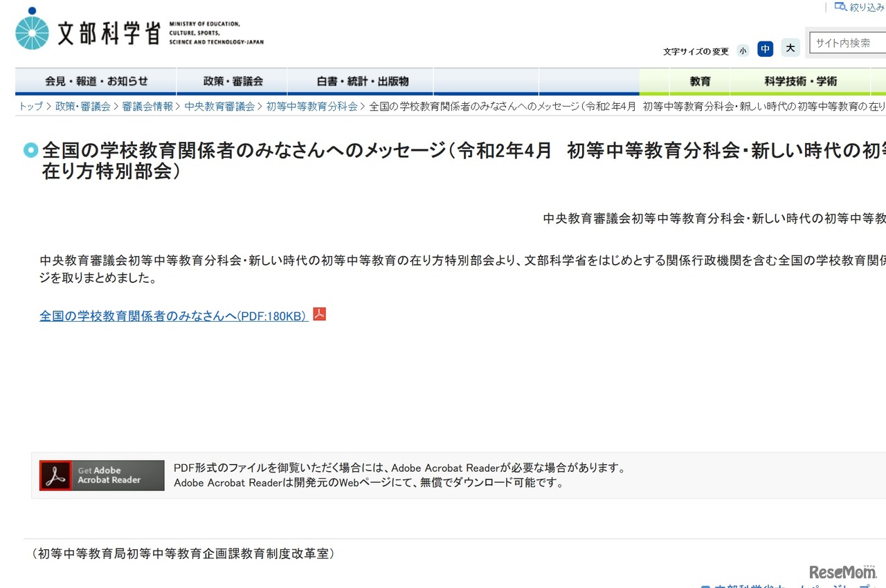Select the 小 small font size option
886x588 pixels.
tap(742, 50)
